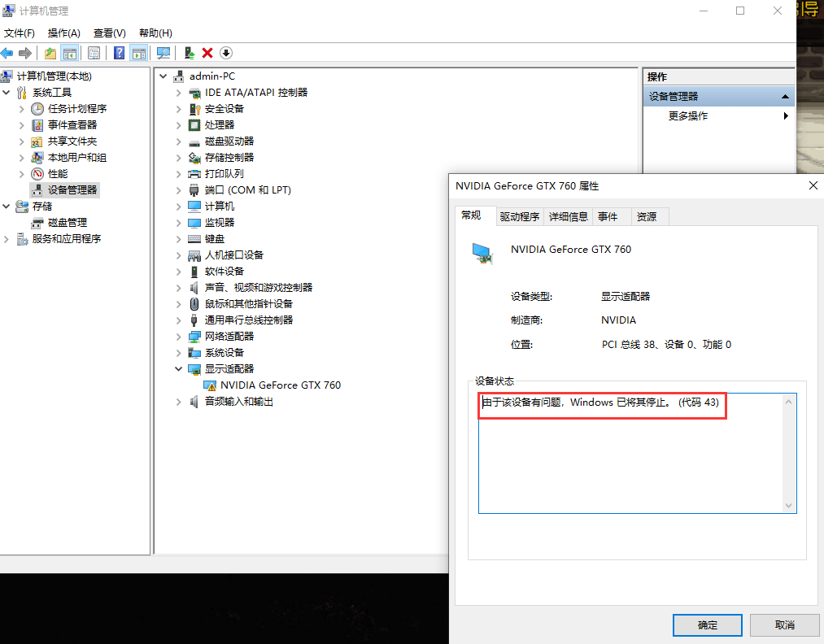
Task: Select the NVIDIA GeForce GTX 760 device
Action: (281, 385)
